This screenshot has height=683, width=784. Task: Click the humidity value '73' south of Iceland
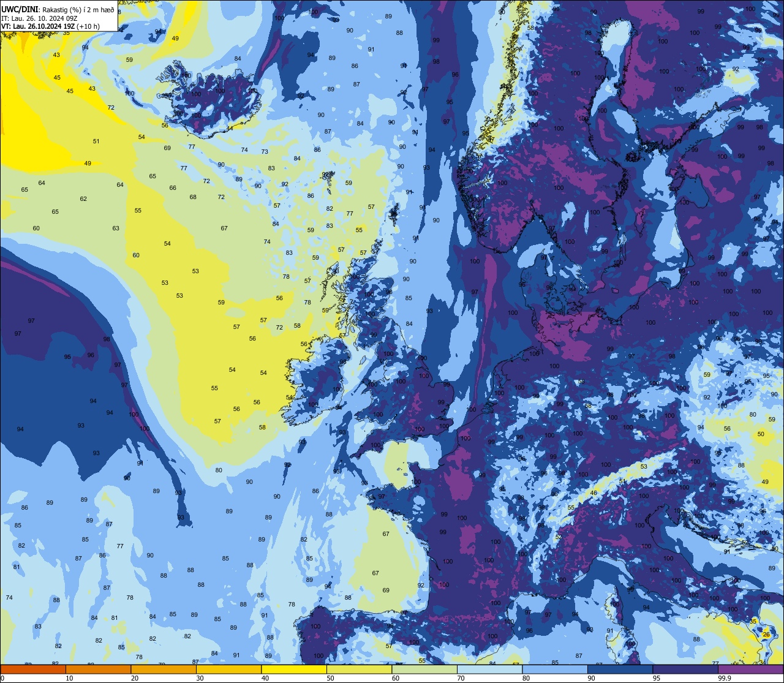point(265,151)
